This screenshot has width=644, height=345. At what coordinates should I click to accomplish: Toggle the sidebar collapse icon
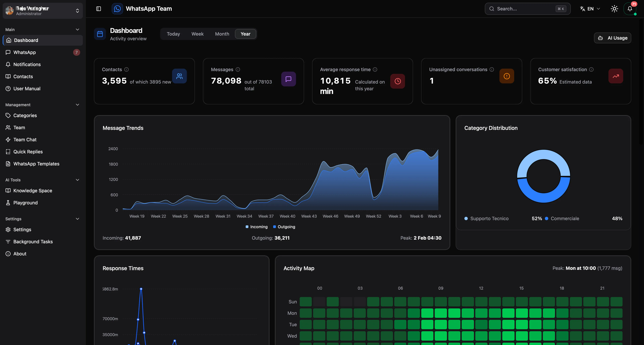pos(98,9)
